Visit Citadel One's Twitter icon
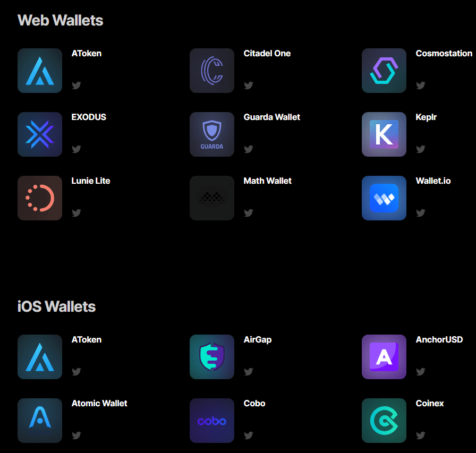The image size is (476, 453). click(249, 86)
